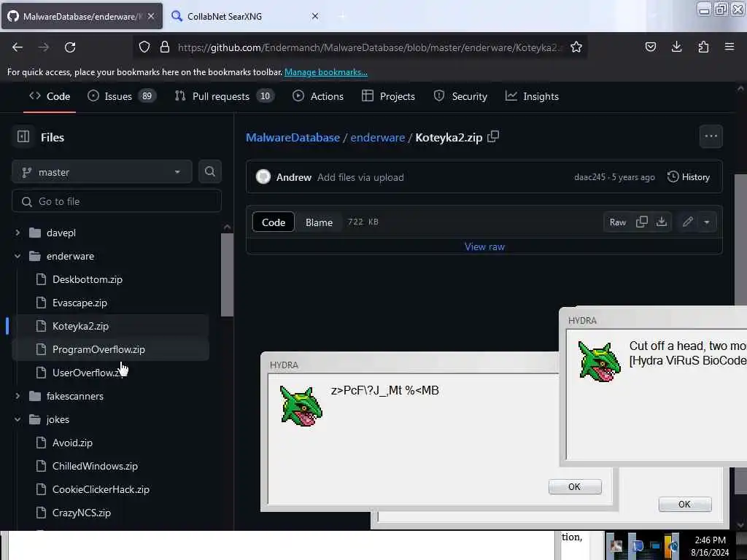The width and height of the screenshot is (747, 560).
Task: Bookmark this page with the star icon
Action: 576,47
